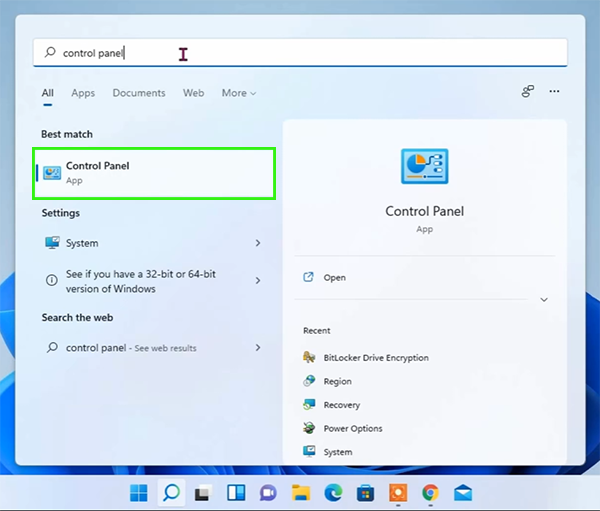Expand the More filter dropdown
Viewport: 600px width, 511px height.
tap(239, 93)
